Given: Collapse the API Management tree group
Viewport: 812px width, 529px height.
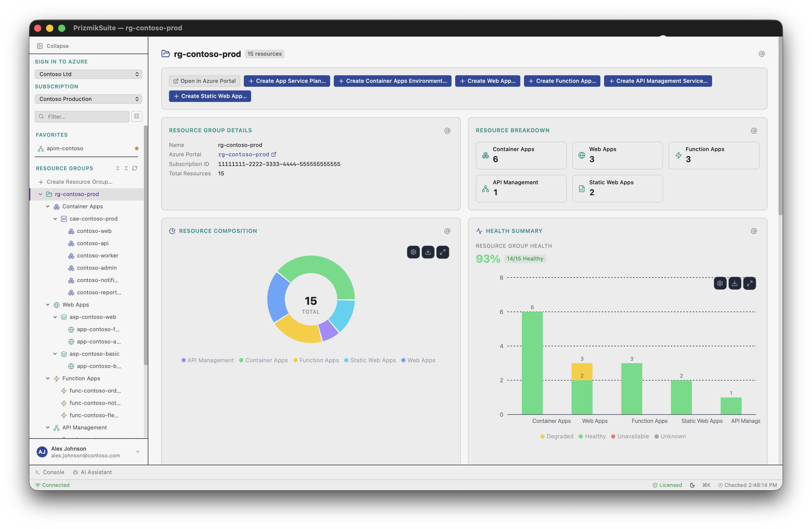Looking at the screenshot, I should click(x=48, y=427).
